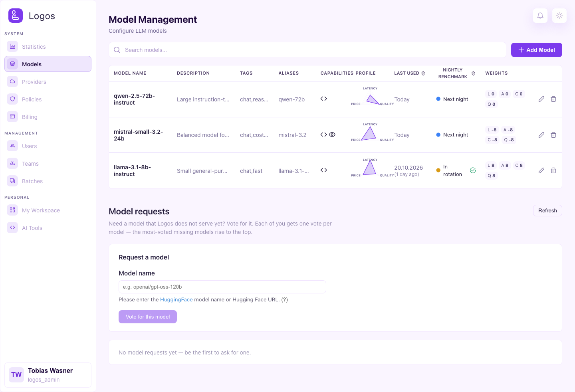Screen dimensions: 575x392
Task: Delete llama-3.1-8b-instruct with trash icon
Action: pos(553,170)
